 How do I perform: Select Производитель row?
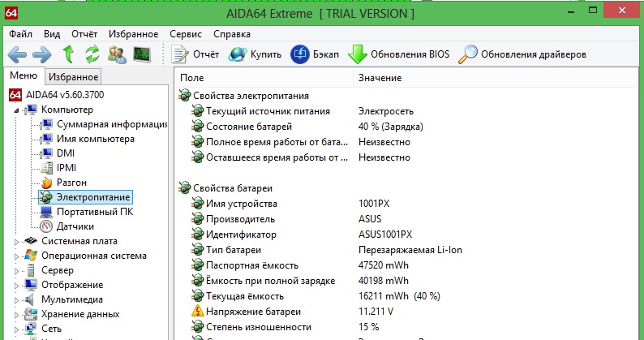[x=286, y=219]
